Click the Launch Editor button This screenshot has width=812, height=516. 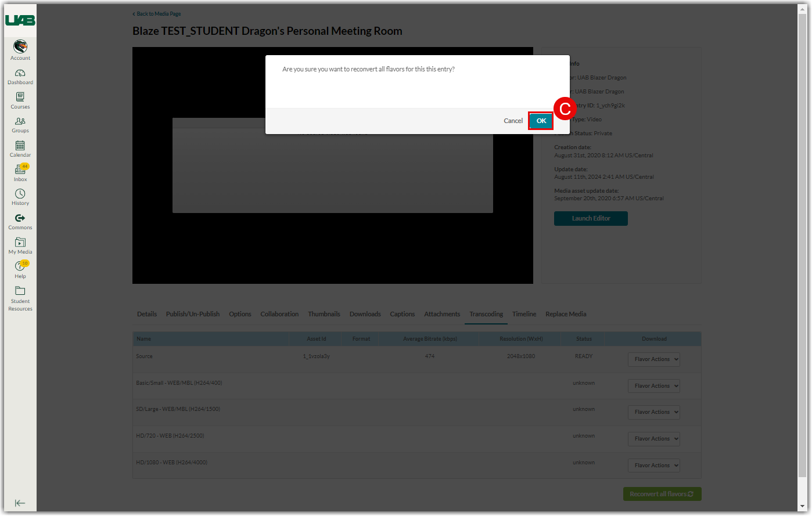pos(591,218)
